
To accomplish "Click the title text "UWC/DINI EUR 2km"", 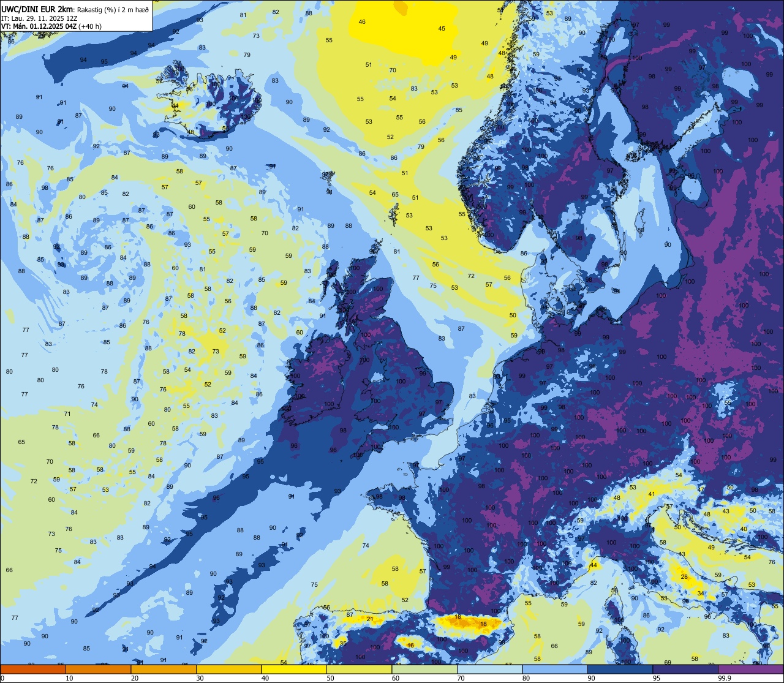I will coord(37,9).
